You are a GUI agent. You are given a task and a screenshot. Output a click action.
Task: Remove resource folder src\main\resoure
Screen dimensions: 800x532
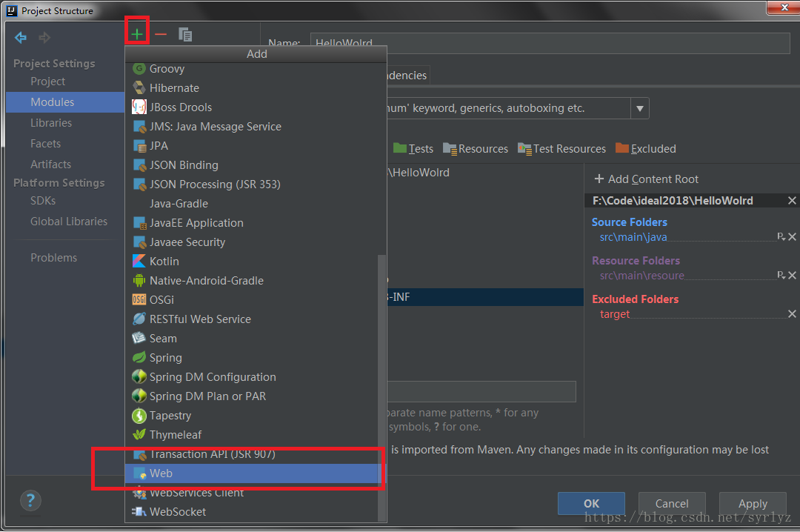(x=792, y=275)
